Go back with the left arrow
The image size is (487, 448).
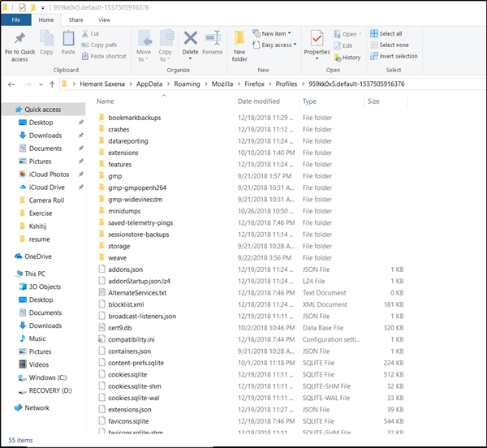(x=11, y=84)
